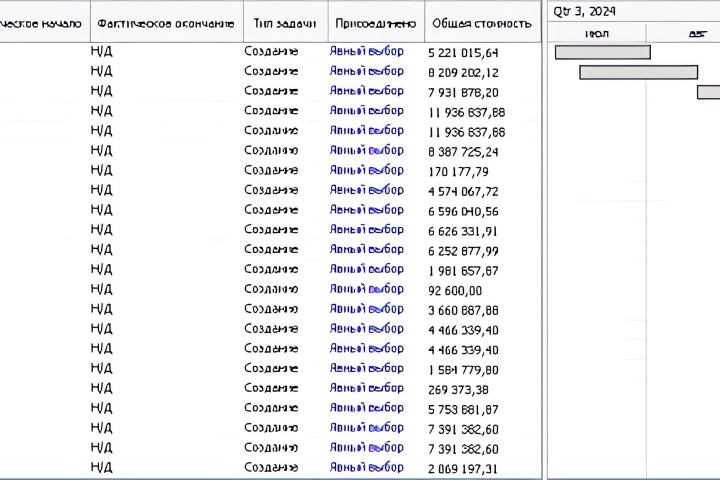Click Н/Д cell in row 269 373,38

pyautogui.click(x=101, y=388)
